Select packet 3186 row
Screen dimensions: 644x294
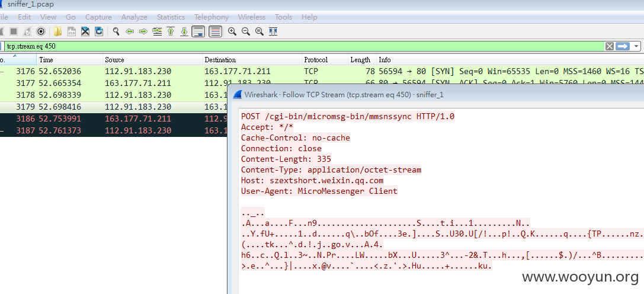[x=114, y=119]
